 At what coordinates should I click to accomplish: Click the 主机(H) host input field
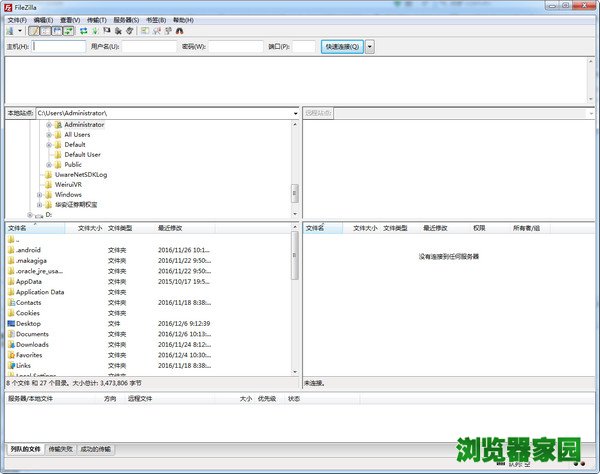[x=59, y=46]
